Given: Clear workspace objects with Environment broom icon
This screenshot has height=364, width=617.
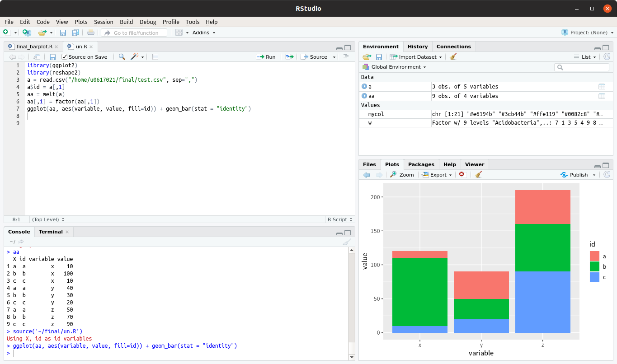Looking at the screenshot, I should click(x=453, y=57).
